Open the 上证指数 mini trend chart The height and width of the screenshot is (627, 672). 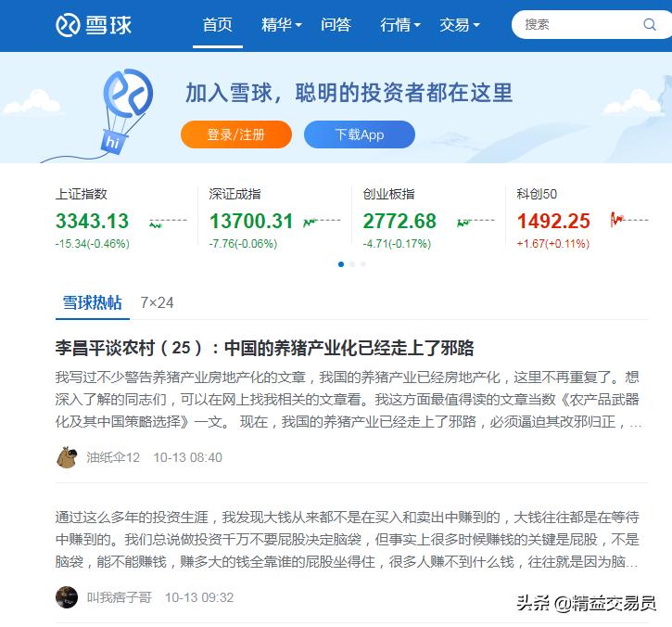tap(168, 223)
